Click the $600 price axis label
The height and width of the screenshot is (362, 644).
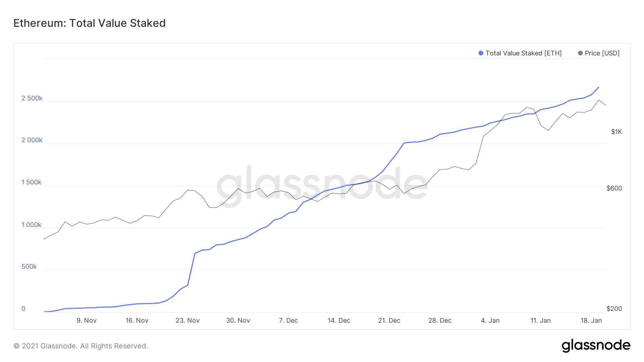click(614, 188)
